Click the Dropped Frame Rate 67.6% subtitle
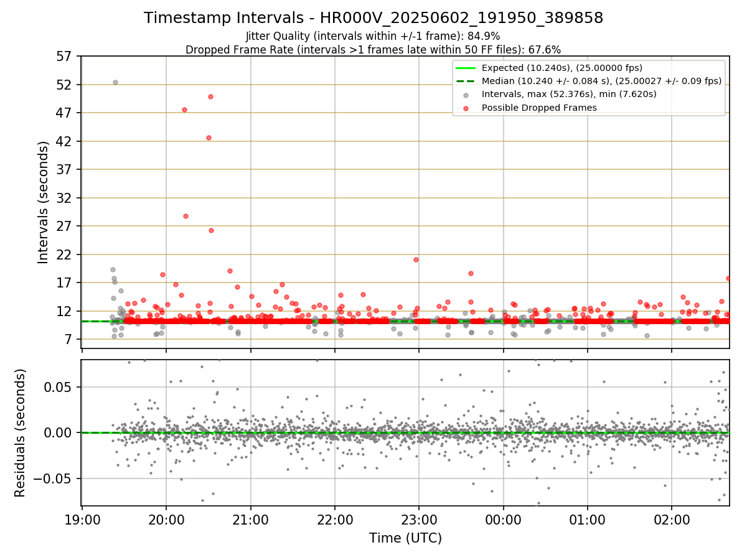 pyautogui.click(x=373, y=50)
